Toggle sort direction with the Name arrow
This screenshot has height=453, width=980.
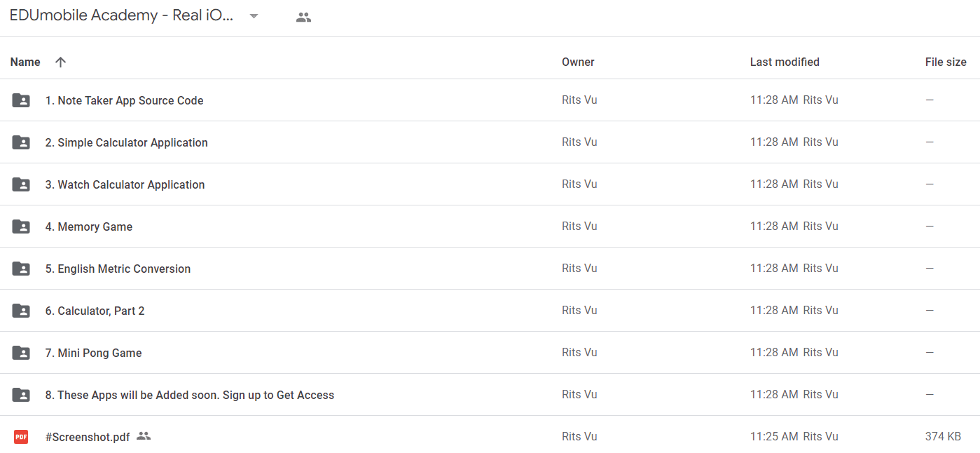60,62
